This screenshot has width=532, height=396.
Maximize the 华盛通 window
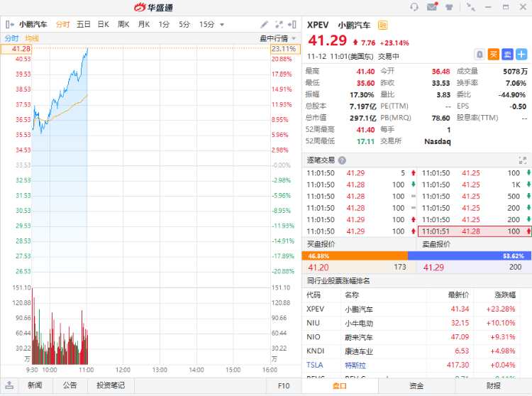(x=506, y=7)
